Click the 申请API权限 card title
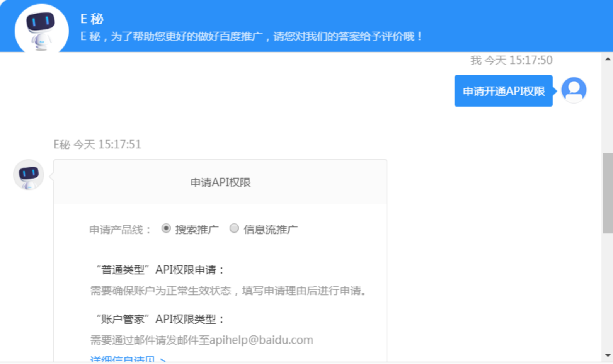Image resolution: width=613 pixels, height=364 pixels. coord(220,182)
